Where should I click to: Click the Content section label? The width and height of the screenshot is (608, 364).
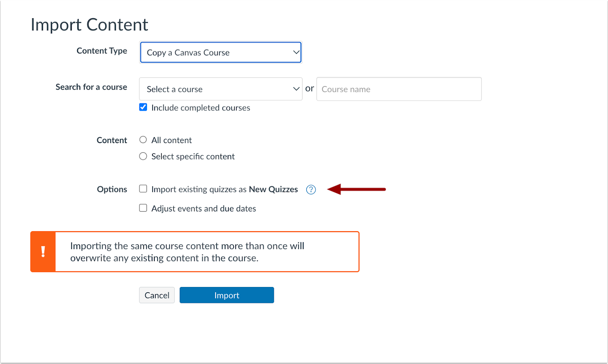coord(112,140)
